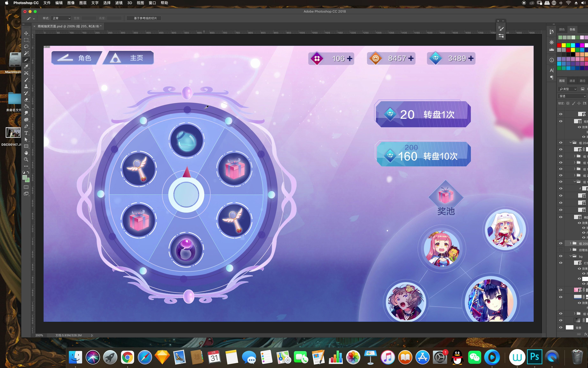Pick the red swatch
Screen dimensions: 588x368
point(559,45)
